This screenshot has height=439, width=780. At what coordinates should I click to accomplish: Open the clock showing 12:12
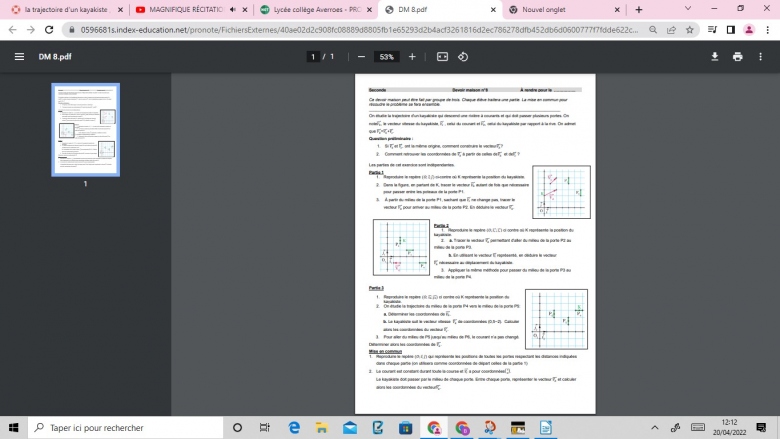tap(729, 428)
